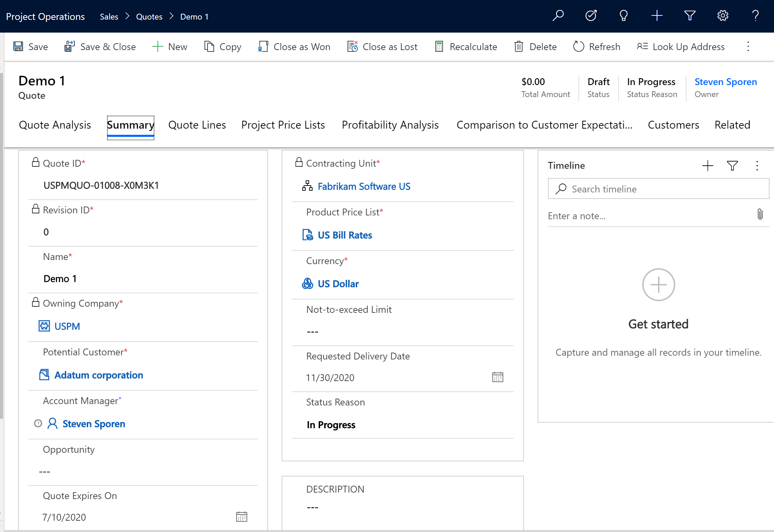The height and width of the screenshot is (532, 774).
Task: Attach a file to the timeline note
Action: 760,214
